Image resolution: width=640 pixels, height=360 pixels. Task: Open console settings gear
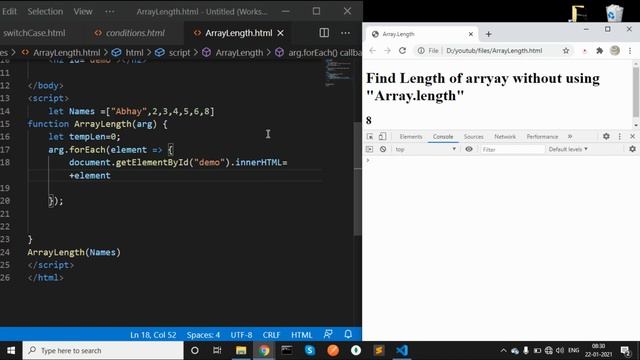[632, 149]
